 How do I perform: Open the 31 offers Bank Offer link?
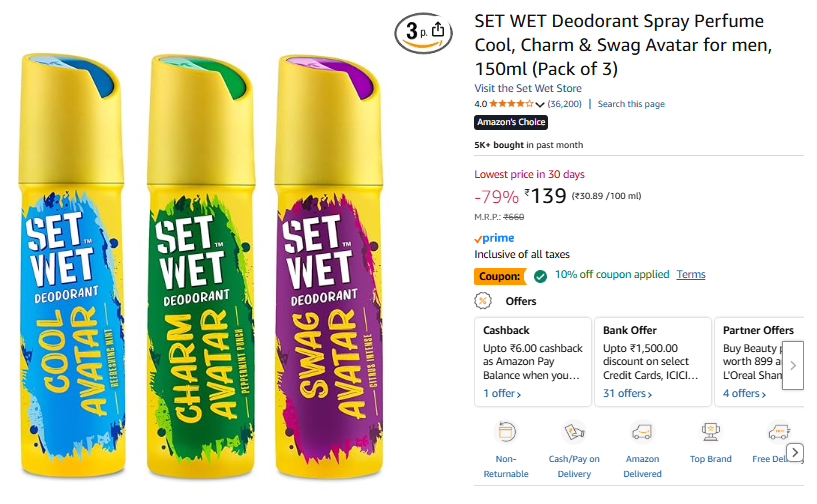click(x=625, y=394)
